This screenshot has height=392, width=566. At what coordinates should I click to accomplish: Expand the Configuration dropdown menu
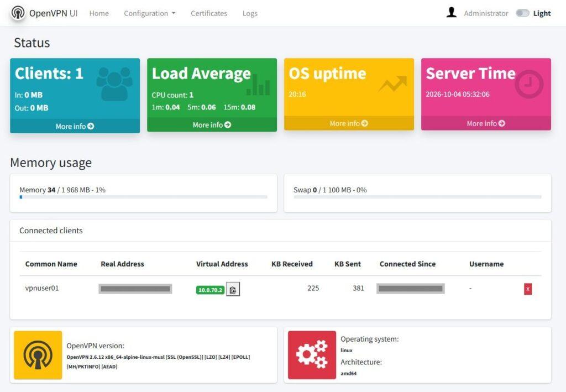[149, 13]
